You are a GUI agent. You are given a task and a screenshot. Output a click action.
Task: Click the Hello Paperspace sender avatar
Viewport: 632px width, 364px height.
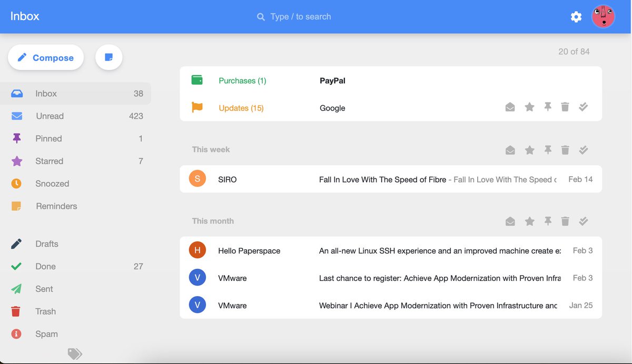tap(197, 250)
